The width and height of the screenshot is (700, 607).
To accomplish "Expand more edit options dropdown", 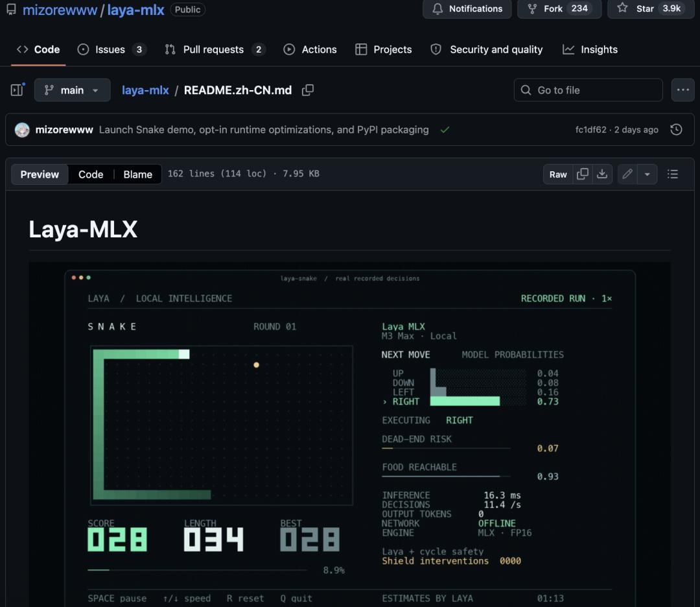I will pyautogui.click(x=647, y=174).
